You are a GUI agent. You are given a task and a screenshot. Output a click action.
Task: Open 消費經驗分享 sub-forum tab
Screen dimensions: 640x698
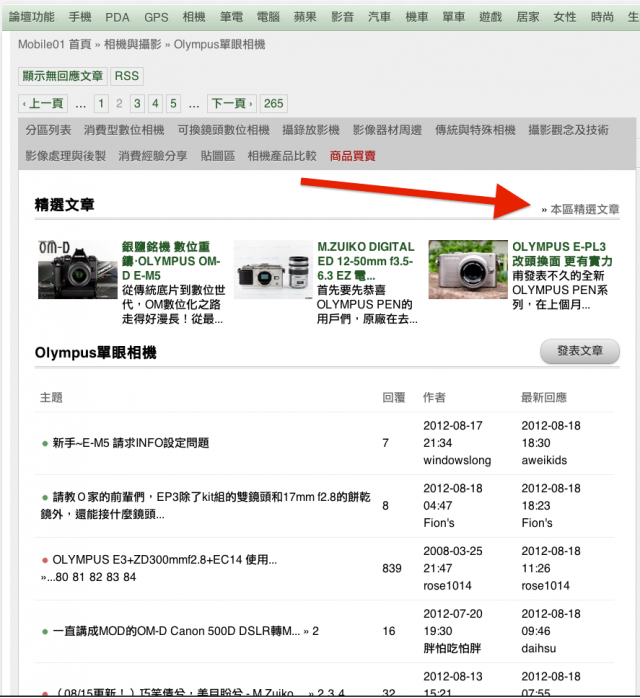coord(153,156)
